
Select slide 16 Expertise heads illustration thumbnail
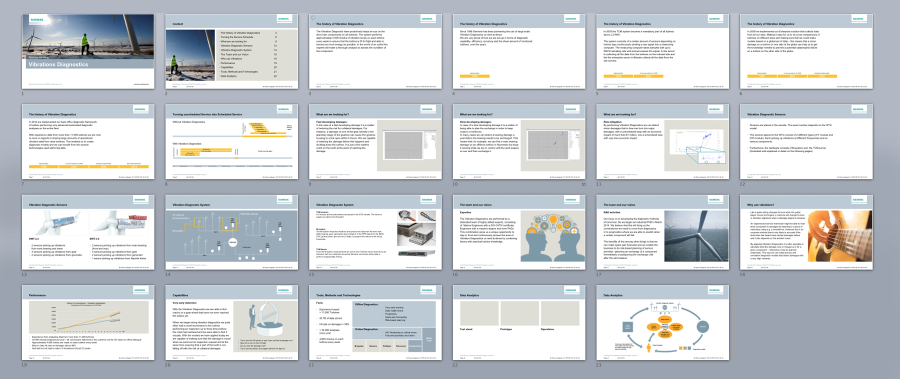518,233
